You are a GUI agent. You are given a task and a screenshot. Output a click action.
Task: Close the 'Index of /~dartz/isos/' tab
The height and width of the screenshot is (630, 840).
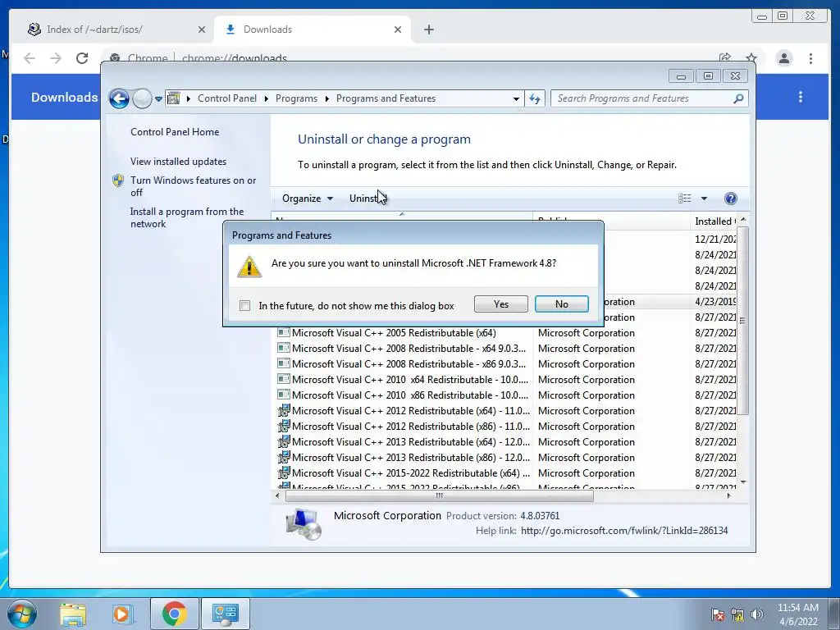tap(202, 30)
